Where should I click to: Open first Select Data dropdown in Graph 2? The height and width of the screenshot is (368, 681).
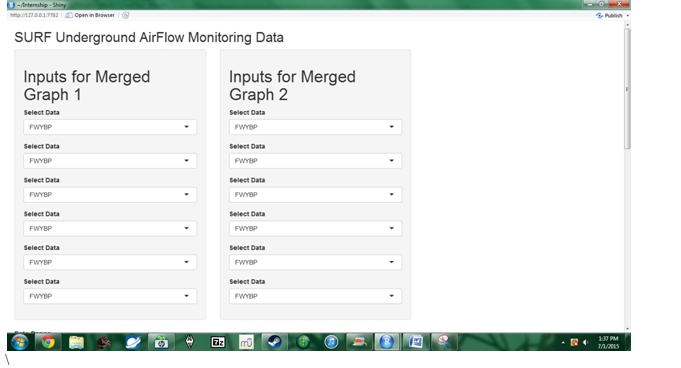click(315, 127)
